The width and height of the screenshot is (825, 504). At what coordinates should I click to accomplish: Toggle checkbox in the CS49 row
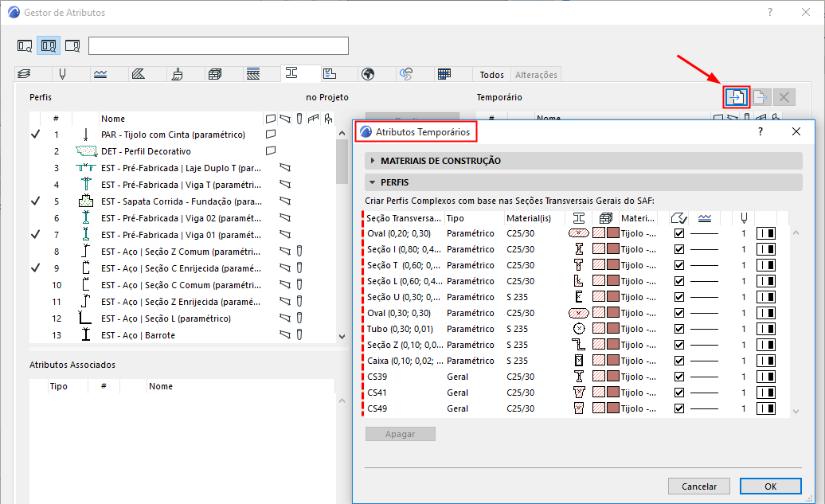[x=679, y=408]
